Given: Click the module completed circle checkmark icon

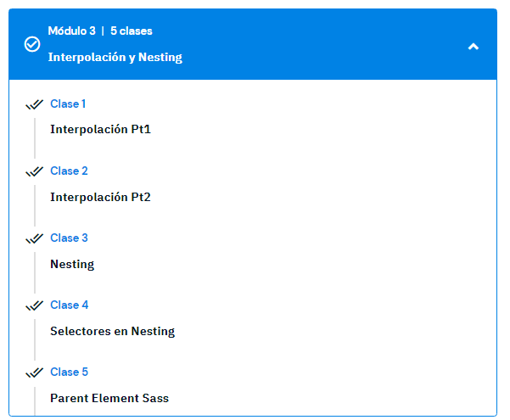Looking at the screenshot, I should 32,44.
